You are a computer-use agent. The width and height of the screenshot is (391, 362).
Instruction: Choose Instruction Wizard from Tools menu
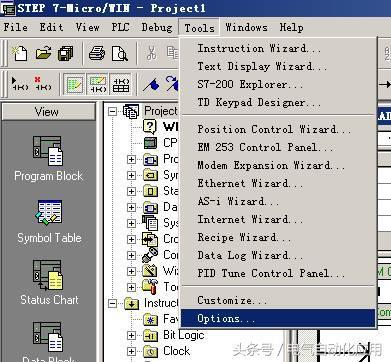point(279,49)
